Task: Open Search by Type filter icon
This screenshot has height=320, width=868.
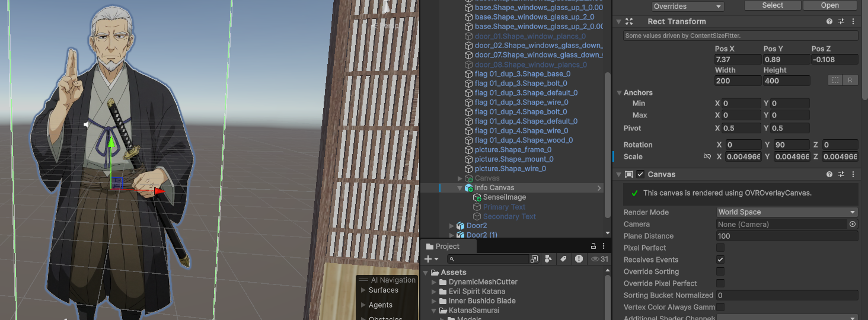Action: pos(548,259)
